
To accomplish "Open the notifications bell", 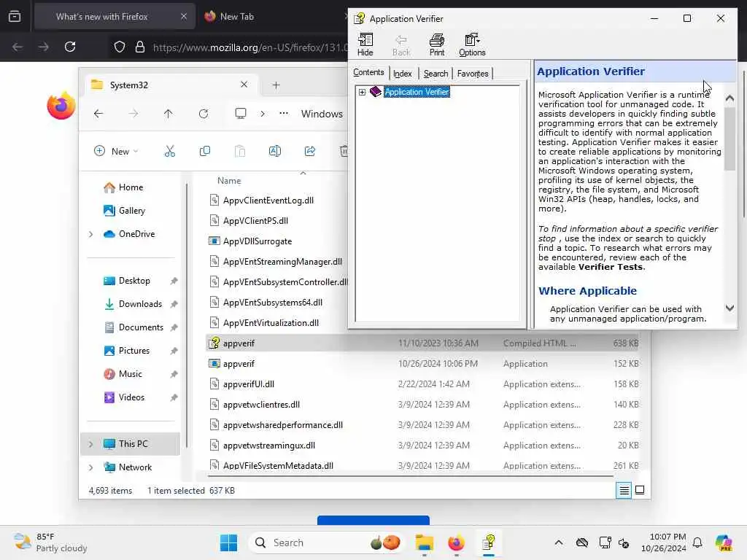I will pyautogui.click(x=697, y=542).
